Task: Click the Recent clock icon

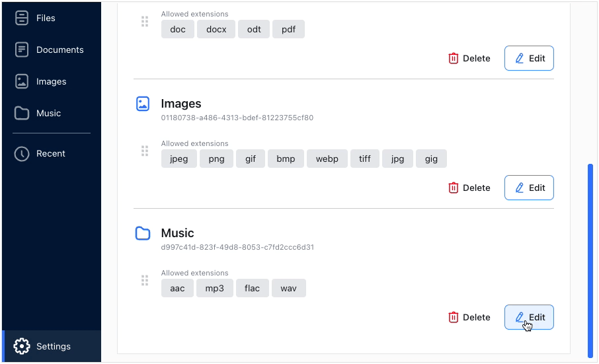Action: click(22, 153)
